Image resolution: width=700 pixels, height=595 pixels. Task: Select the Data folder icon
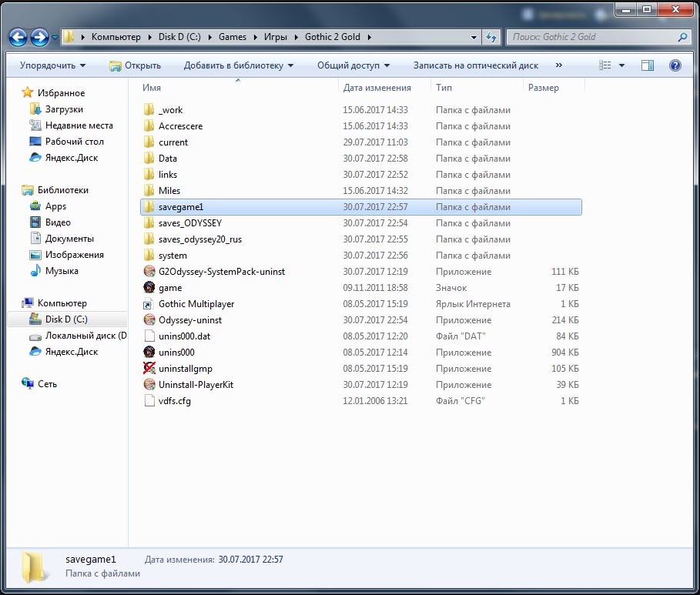coord(149,159)
